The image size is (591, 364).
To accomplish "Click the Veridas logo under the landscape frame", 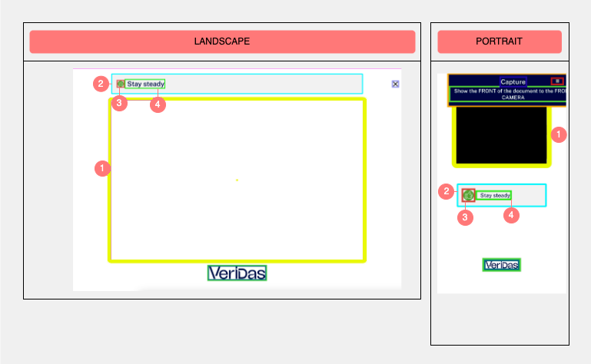I will 237,273.
